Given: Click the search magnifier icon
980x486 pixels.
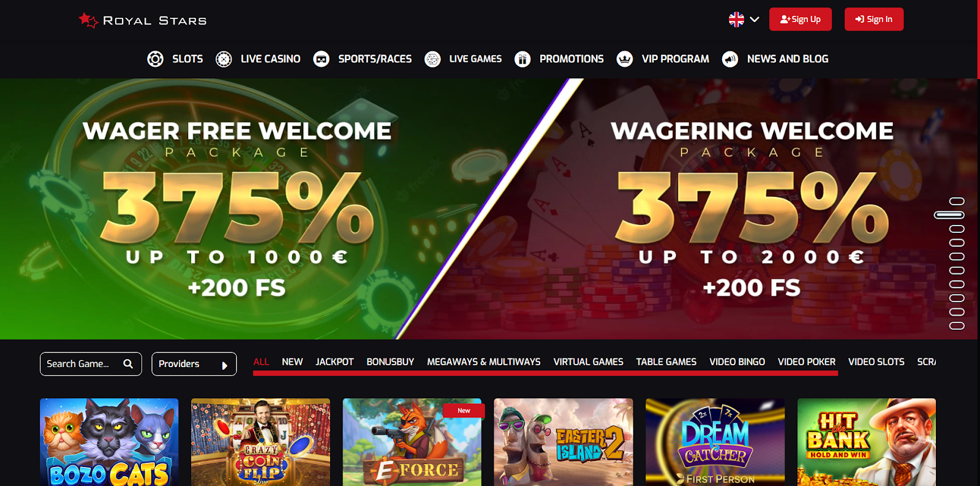Looking at the screenshot, I should pos(128,363).
